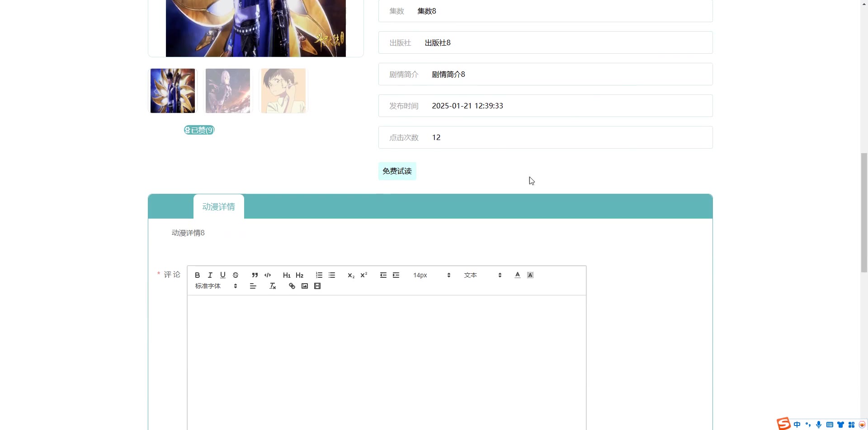Start an ordered numbered list

point(319,275)
